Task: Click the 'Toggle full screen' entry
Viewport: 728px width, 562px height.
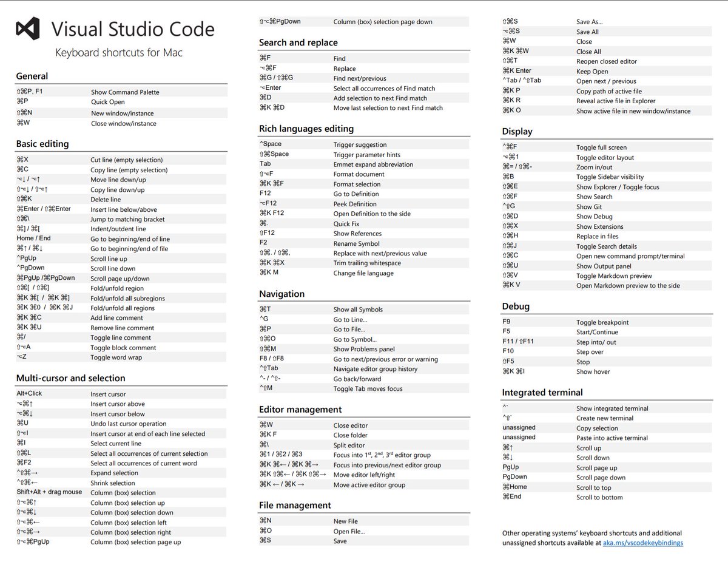Action: point(602,147)
